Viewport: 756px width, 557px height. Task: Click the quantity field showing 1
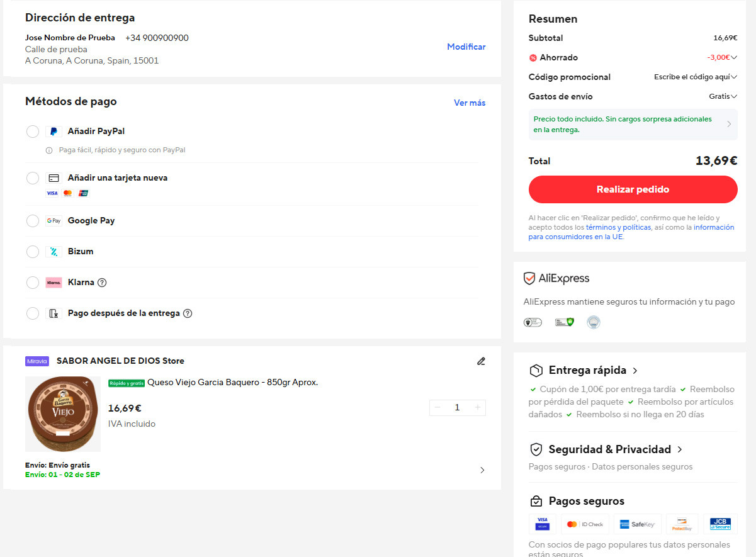click(458, 408)
